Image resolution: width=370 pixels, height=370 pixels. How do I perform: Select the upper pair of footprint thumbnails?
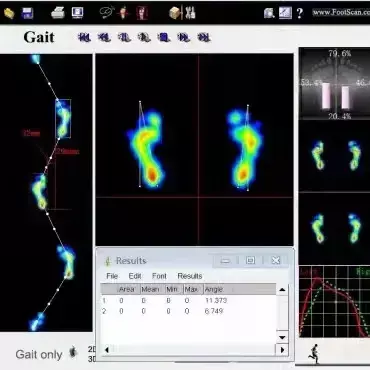point(335,155)
